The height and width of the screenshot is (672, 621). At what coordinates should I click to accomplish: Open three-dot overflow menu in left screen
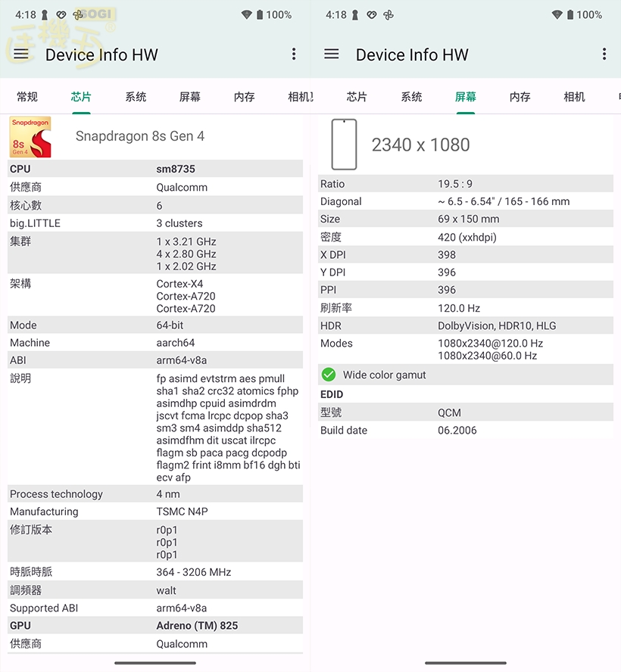click(x=294, y=54)
